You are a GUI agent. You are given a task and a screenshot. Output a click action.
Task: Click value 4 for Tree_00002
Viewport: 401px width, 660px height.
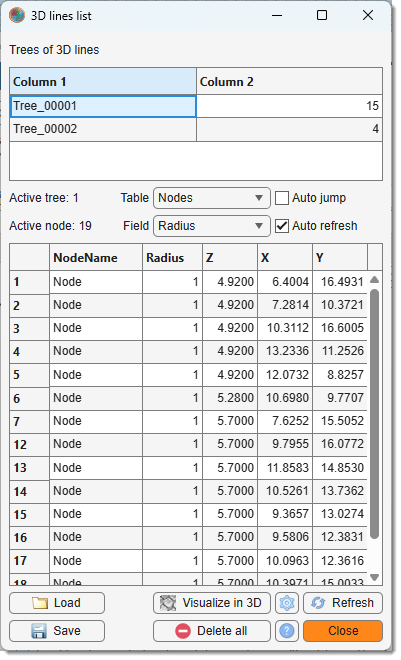pos(289,129)
